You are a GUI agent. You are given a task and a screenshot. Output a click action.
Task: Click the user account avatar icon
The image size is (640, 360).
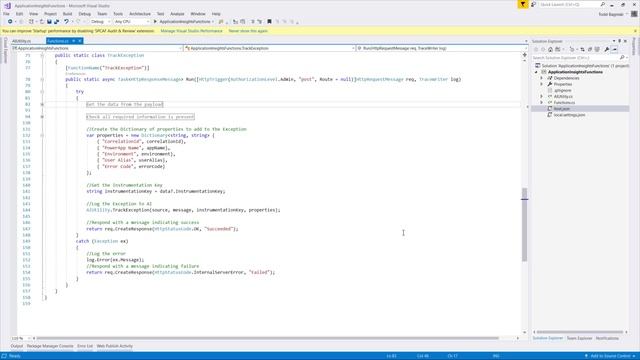tap(634, 14)
